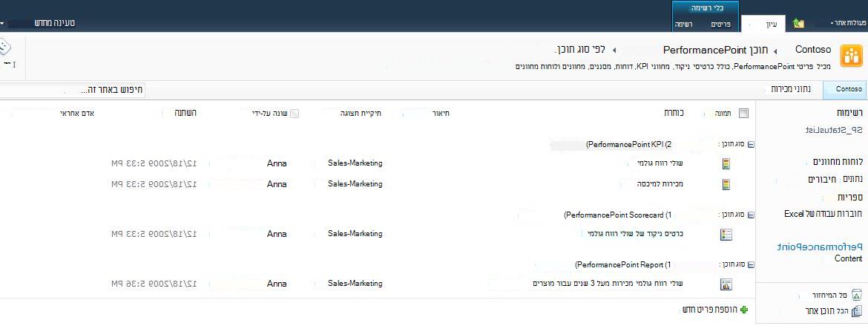Click the orange Contoso site logo

click(x=852, y=56)
